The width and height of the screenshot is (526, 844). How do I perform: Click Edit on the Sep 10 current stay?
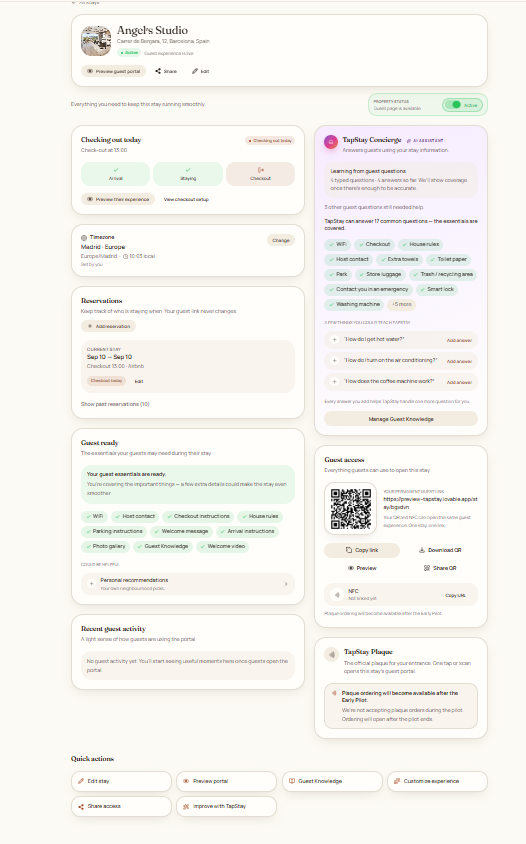(x=139, y=381)
